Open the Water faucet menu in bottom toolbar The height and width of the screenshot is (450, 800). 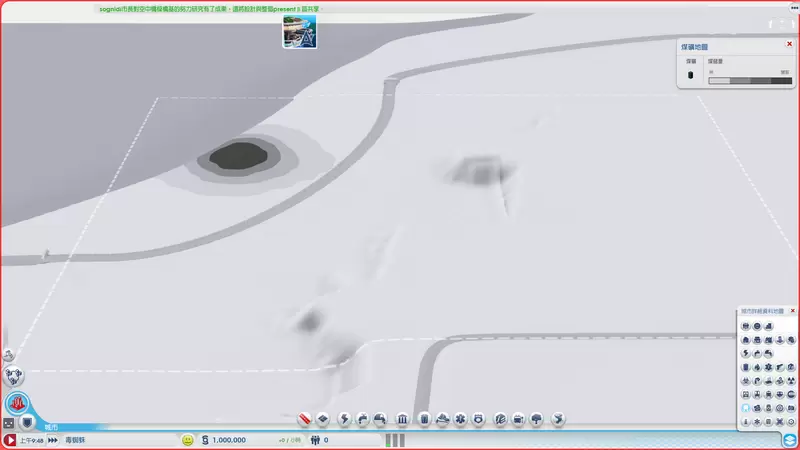tap(362, 419)
